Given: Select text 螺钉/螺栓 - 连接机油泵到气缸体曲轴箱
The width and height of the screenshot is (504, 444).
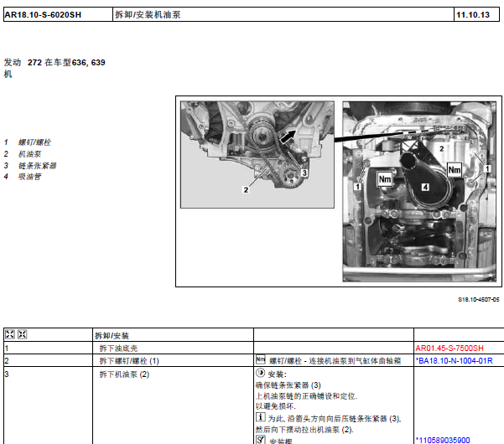Looking at the screenshot, I should 335,361.
